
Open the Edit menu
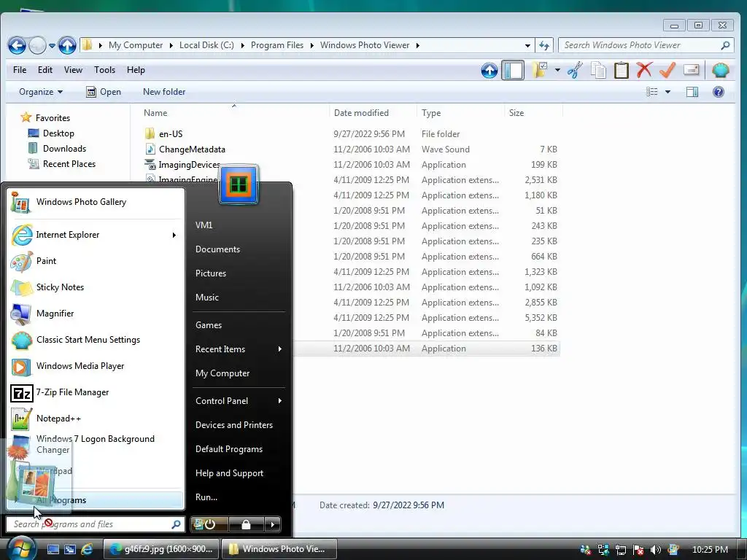coord(44,70)
